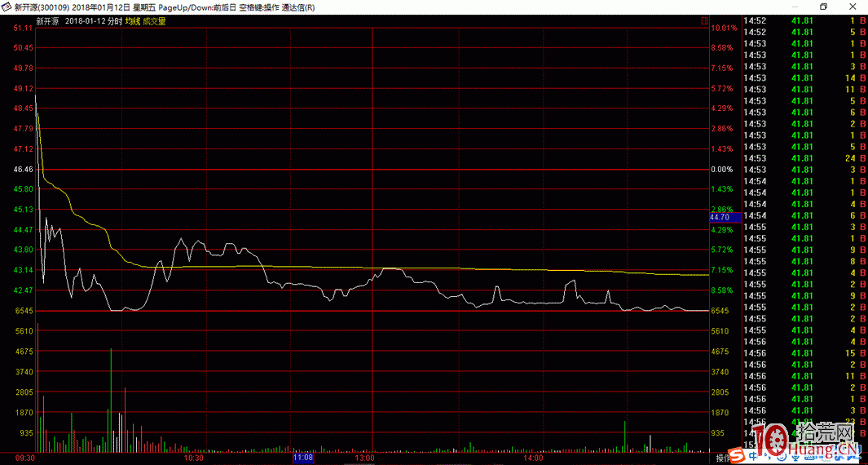This screenshot has width=868, height=465.
Task: Select the 成交量 volume legend label
Action: (154, 21)
